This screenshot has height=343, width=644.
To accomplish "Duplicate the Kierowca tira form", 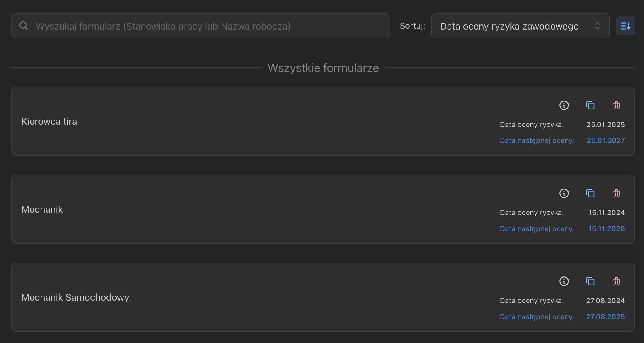I will click(x=590, y=105).
